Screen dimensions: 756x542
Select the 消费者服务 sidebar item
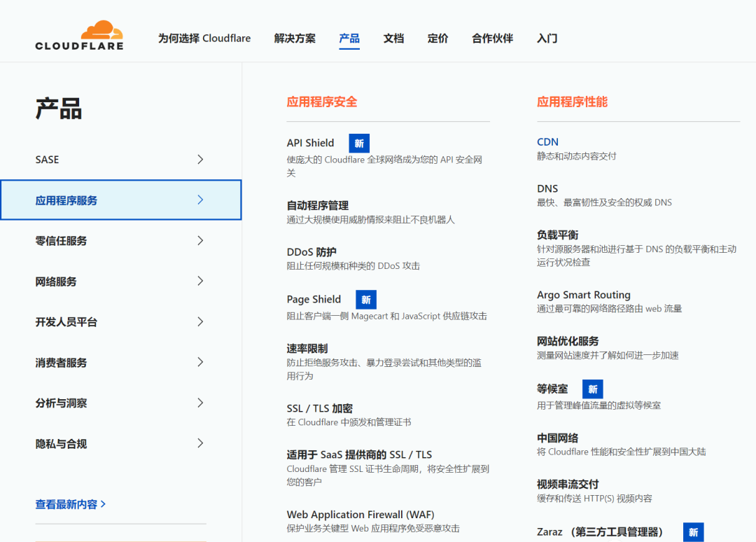(120, 362)
